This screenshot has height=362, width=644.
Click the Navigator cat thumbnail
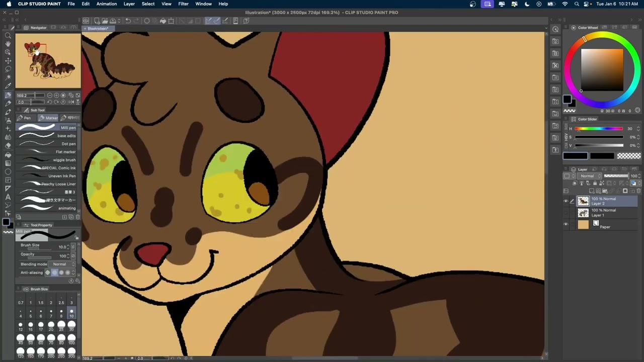point(48,61)
